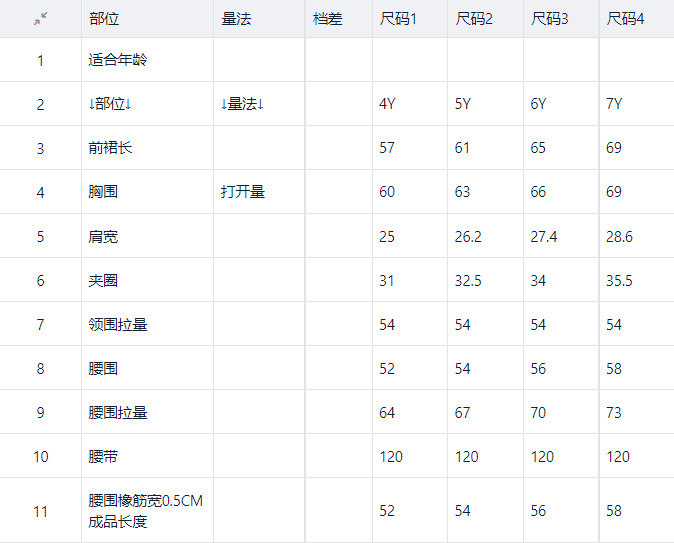Select the 部位 column header
The height and width of the screenshot is (543, 674).
102,19
